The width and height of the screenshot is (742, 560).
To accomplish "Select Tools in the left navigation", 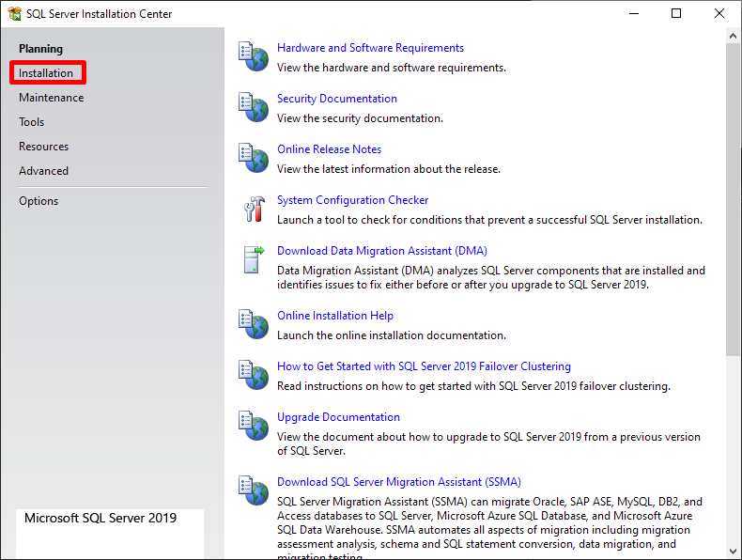I will click(31, 122).
